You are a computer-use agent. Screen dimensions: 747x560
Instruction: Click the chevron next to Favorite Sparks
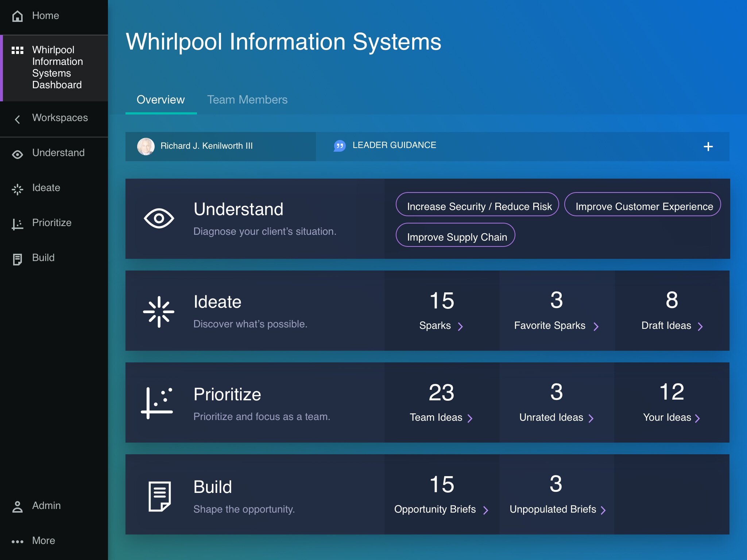pyautogui.click(x=596, y=326)
